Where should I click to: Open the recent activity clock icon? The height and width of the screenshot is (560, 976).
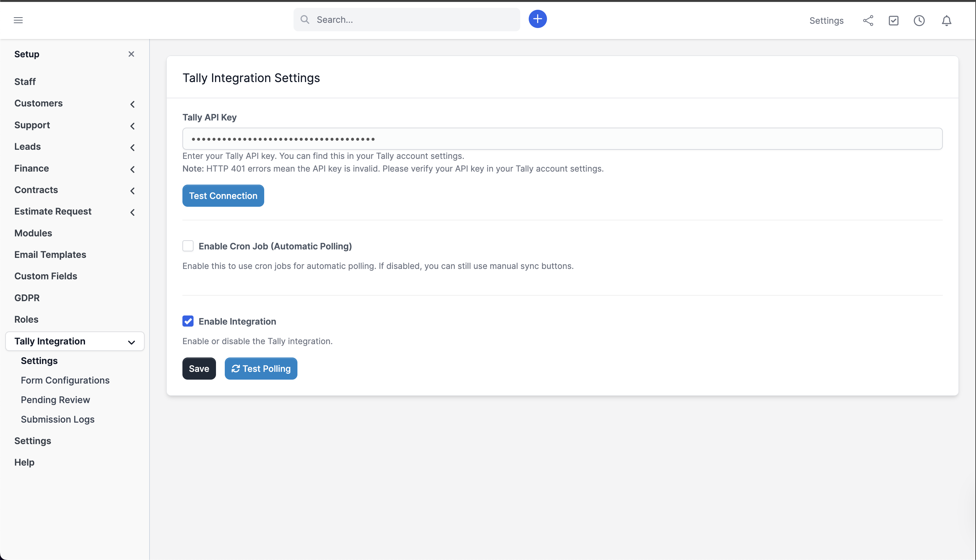919,21
